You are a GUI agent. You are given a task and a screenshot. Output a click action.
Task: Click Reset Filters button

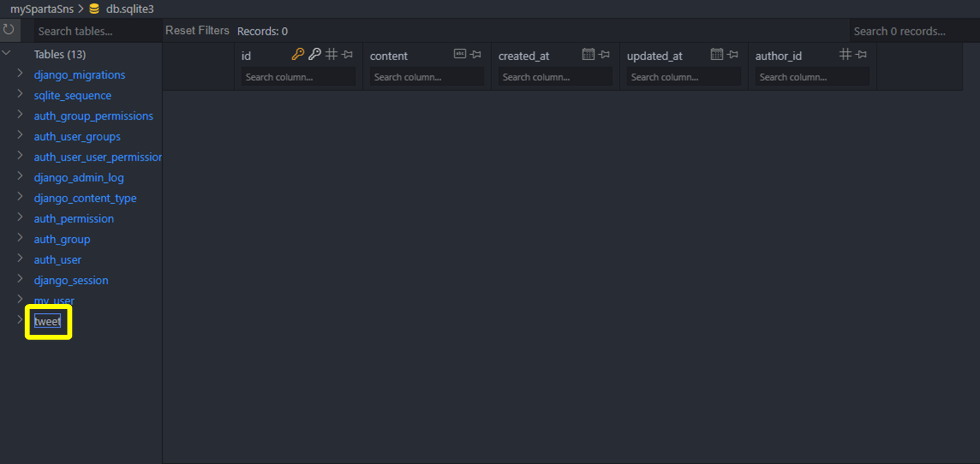(x=197, y=31)
